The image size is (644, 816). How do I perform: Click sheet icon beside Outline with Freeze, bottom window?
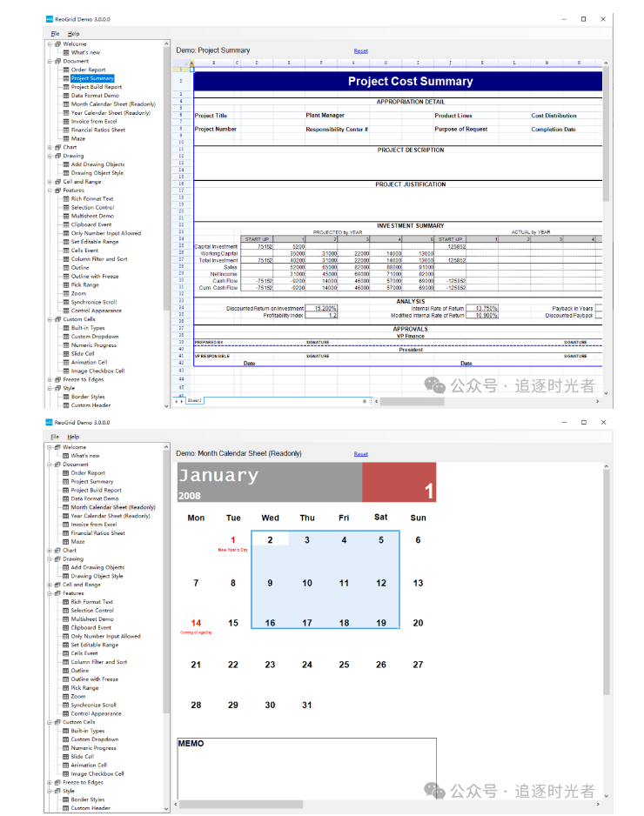pyautogui.click(x=65, y=679)
